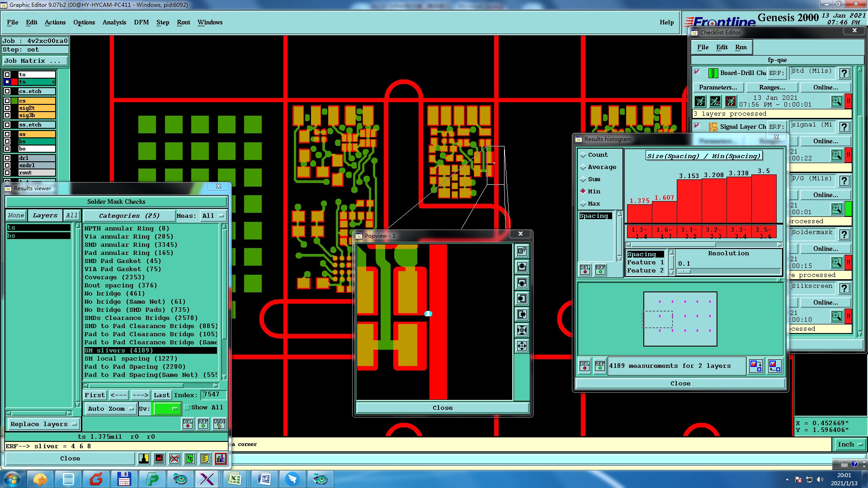Enable the Show All checkbox
The image size is (868, 488).
[187, 408]
